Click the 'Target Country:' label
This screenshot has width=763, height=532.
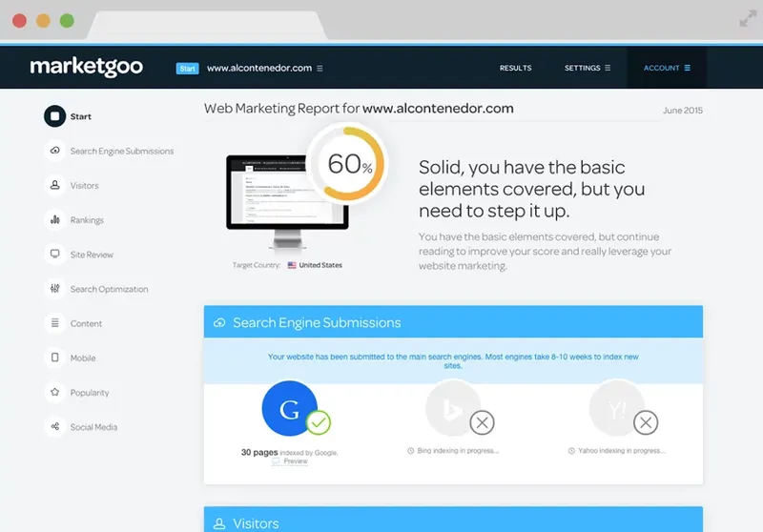[x=257, y=265]
